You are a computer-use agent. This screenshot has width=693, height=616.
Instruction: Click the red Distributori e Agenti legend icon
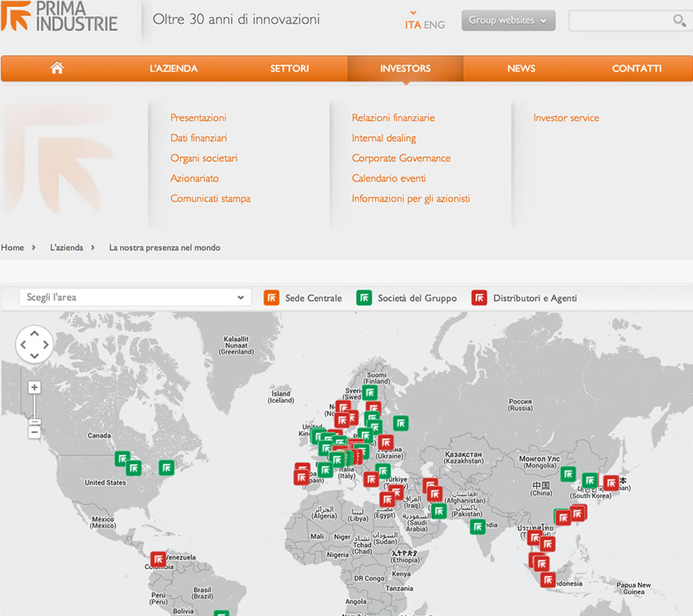pos(479,298)
